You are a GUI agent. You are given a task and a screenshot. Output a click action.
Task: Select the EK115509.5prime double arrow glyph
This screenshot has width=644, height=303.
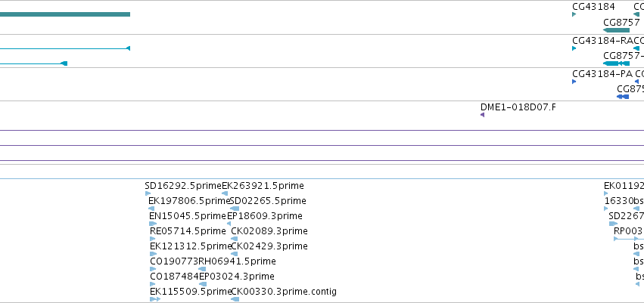pyautogui.click(x=155, y=299)
